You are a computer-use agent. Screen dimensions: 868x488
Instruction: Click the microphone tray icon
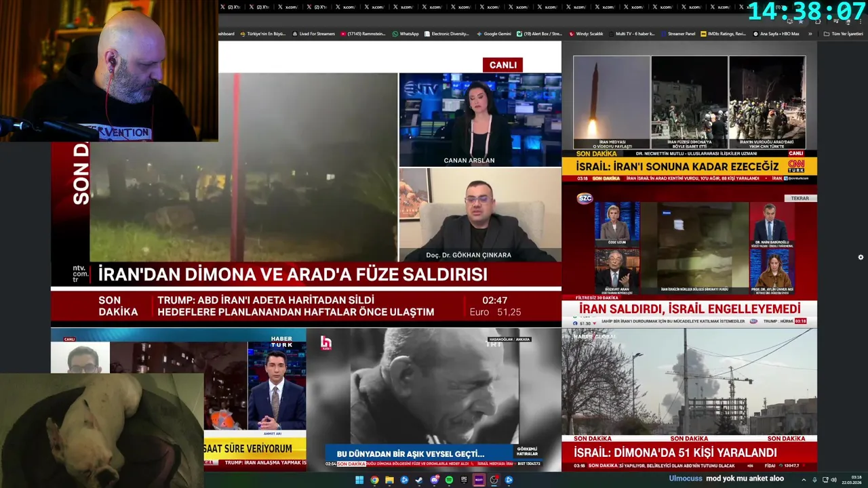814,480
